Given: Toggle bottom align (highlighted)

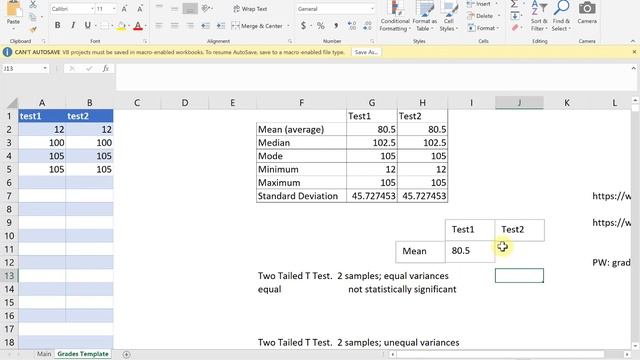Looking at the screenshot, I should (x=190, y=8).
